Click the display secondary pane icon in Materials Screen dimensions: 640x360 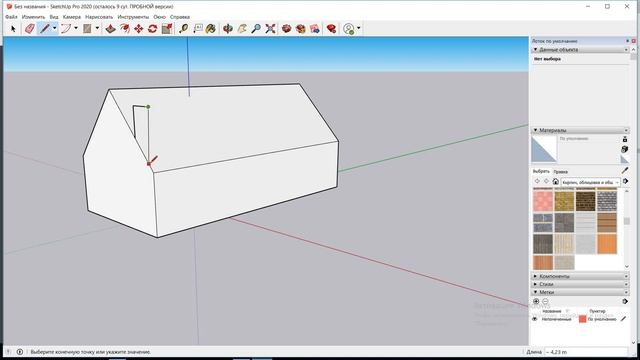coord(624,139)
